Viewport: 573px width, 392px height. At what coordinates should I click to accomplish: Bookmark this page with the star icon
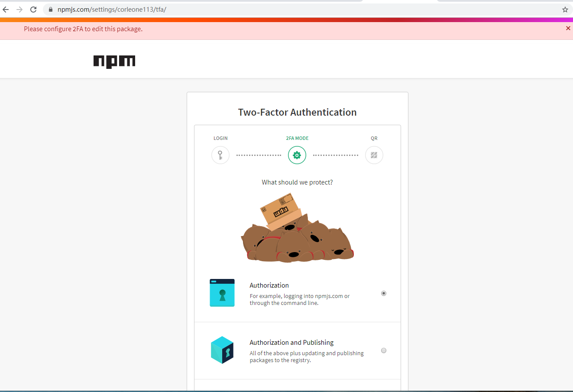[565, 10]
